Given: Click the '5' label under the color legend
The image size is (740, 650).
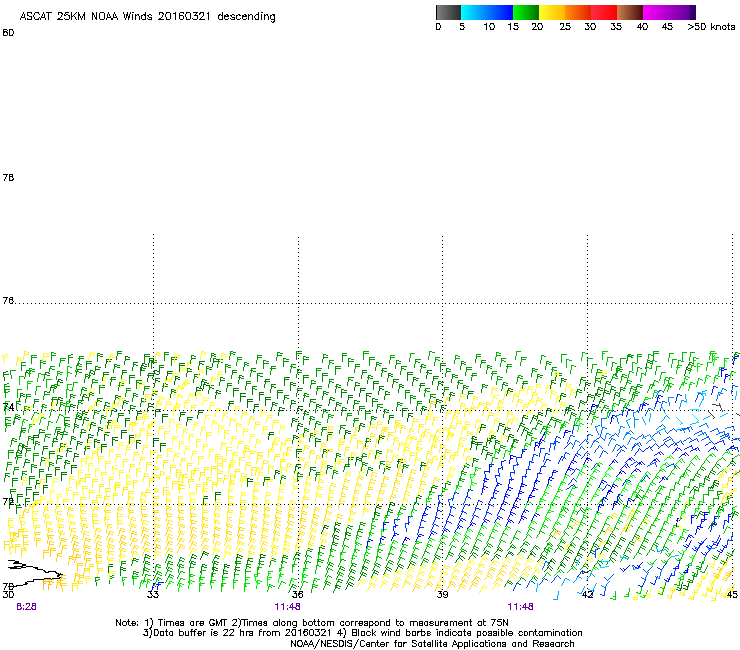Looking at the screenshot, I should click(462, 27).
